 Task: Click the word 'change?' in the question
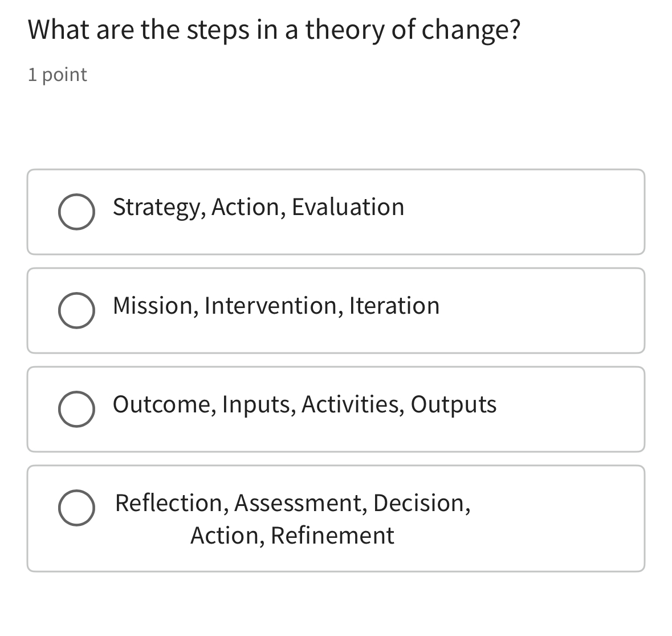(470, 30)
